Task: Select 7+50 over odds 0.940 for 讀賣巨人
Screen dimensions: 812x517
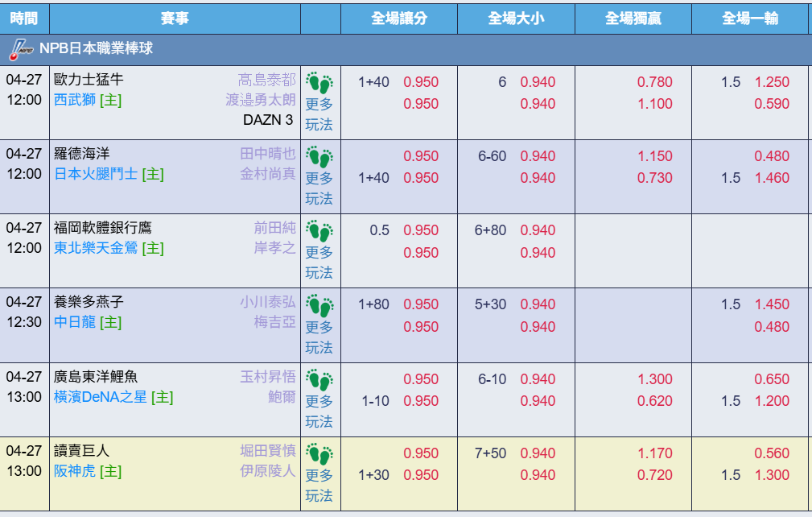Action: [538, 453]
